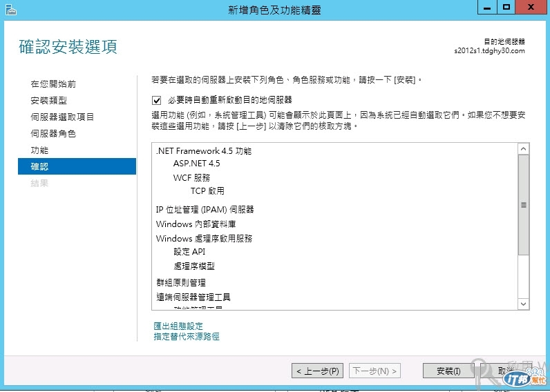Click scroll down arrow of feature list

tap(523, 304)
